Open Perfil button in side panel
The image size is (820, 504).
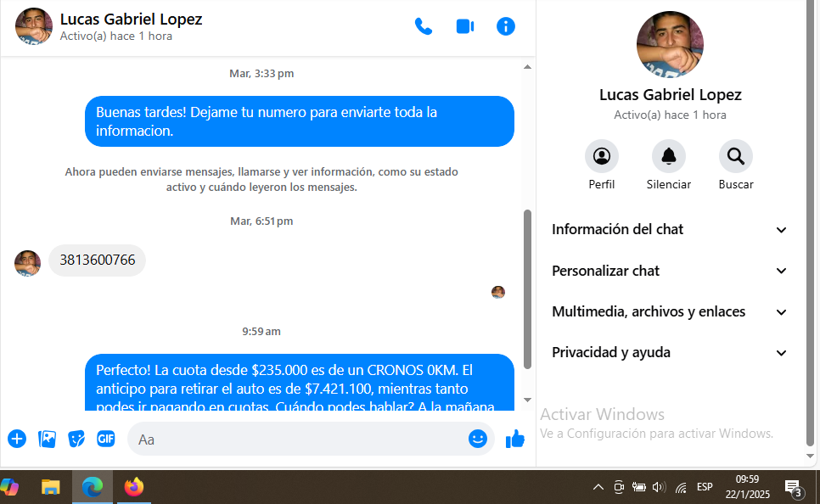coord(601,156)
